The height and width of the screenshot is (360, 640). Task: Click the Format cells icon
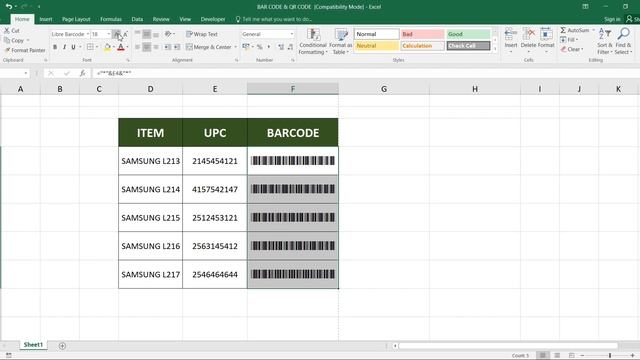point(546,34)
